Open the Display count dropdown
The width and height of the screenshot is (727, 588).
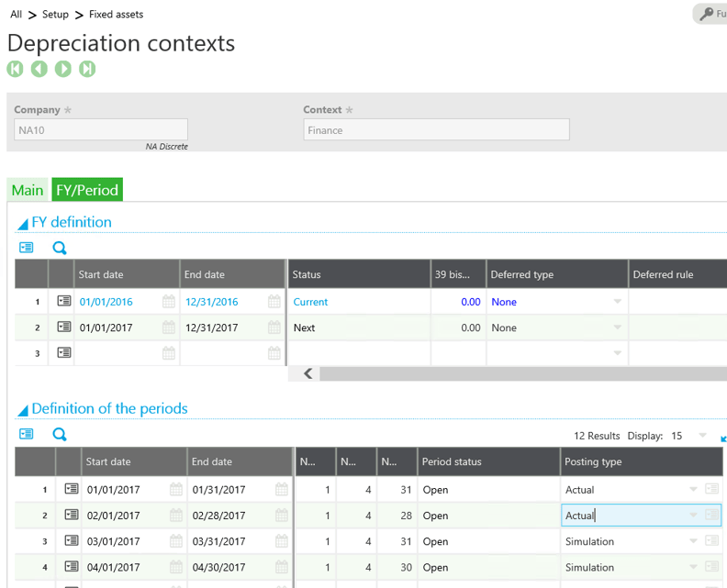pos(702,436)
